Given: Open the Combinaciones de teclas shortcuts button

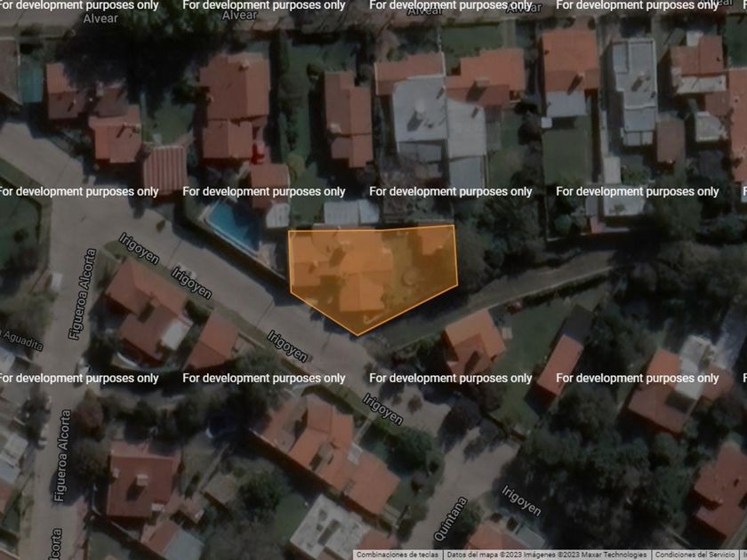Looking at the screenshot, I should (x=398, y=555).
